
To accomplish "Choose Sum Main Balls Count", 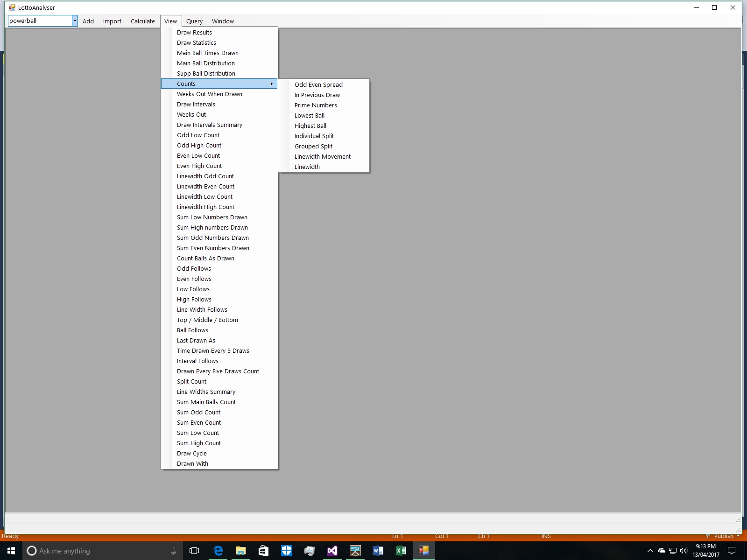I will (219, 402).
